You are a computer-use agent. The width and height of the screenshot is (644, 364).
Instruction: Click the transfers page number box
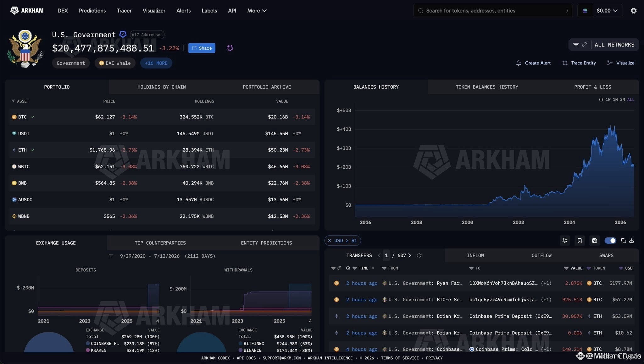point(386,256)
